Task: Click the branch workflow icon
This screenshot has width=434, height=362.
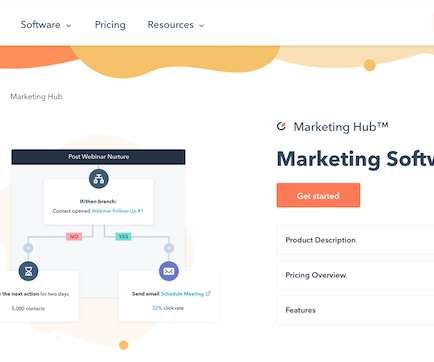Action: click(99, 179)
